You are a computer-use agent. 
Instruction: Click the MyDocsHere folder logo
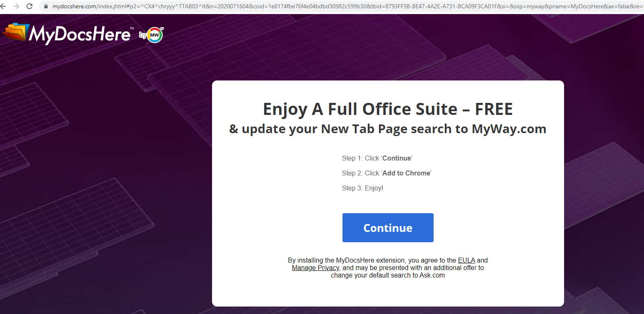[x=16, y=32]
